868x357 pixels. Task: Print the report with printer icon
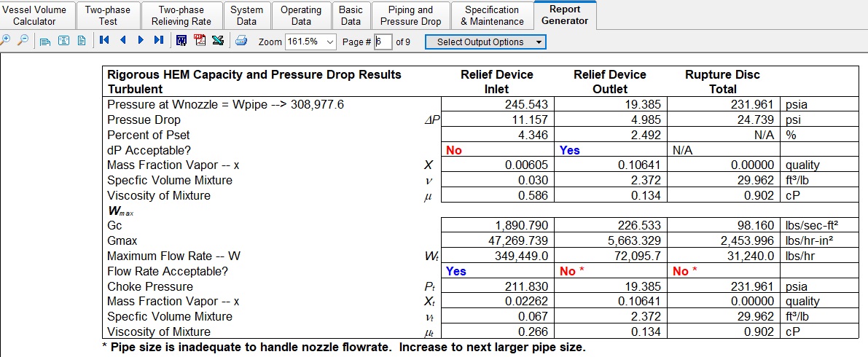241,40
